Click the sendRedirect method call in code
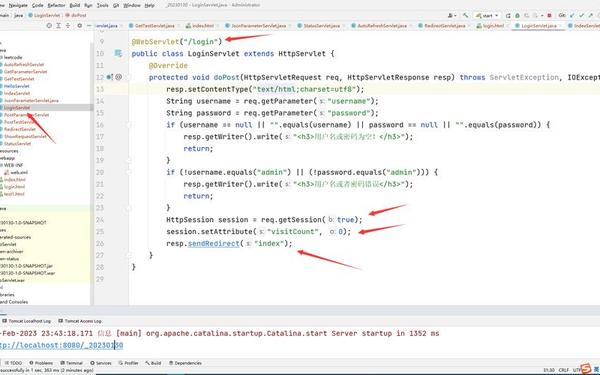Image resolution: width=600 pixels, height=375 pixels. [x=214, y=243]
